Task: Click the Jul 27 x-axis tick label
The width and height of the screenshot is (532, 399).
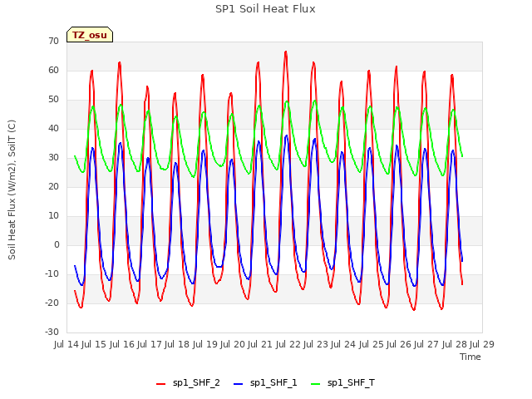Action: [x=426, y=344]
